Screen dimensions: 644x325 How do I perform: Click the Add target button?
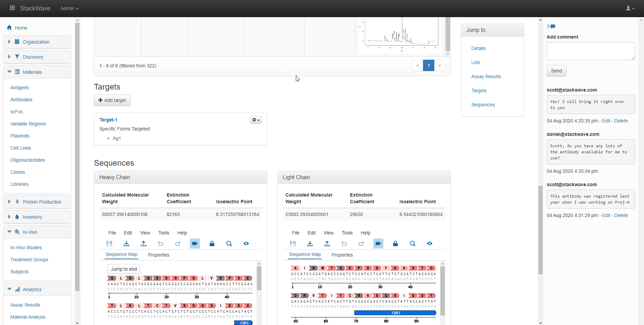click(x=112, y=100)
